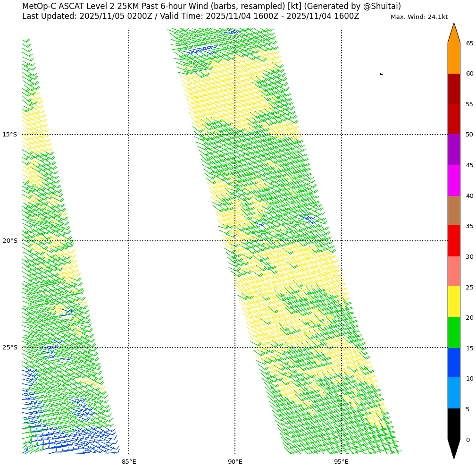Click the Last Updated / Valid Time line
476x467 pixels.
[x=191, y=17]
